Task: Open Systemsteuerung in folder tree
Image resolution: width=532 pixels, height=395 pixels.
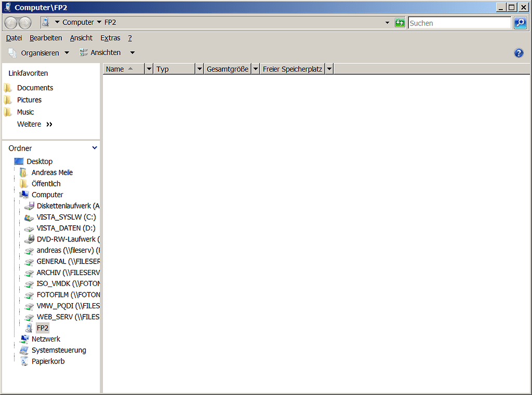Action: click(x=59, y=350)
